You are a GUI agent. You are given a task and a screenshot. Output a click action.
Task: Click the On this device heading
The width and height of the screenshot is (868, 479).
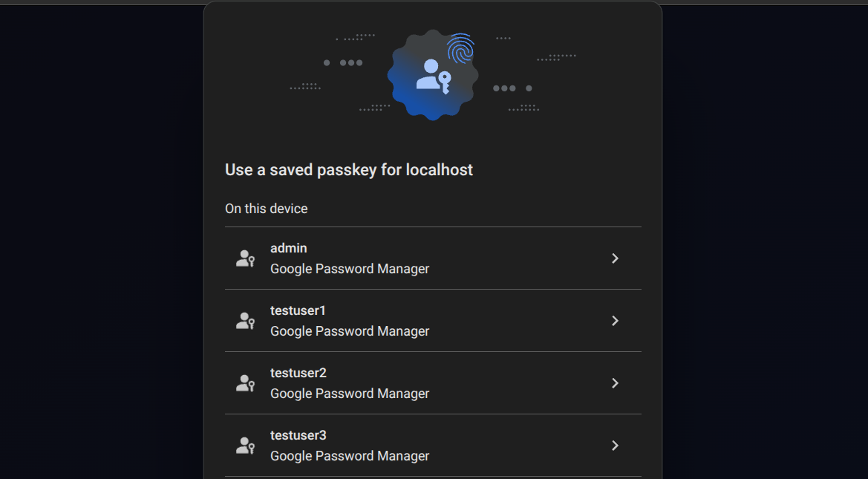click(266, 209)
